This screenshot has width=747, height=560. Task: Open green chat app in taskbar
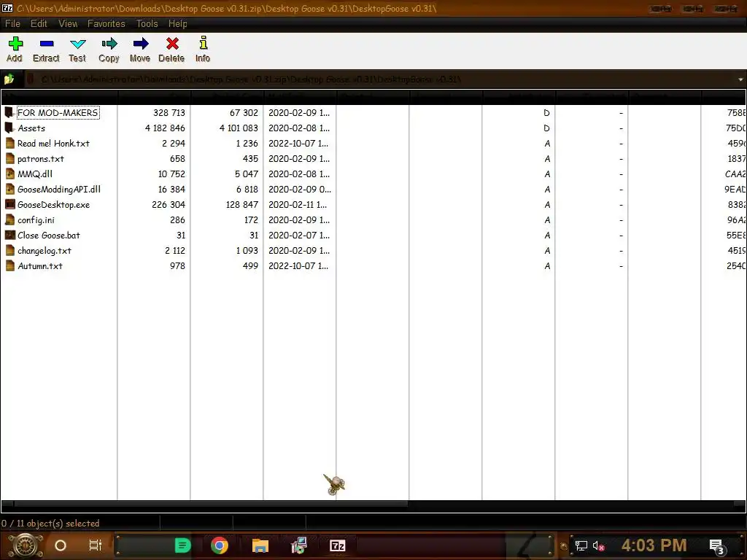pos(182,545)
